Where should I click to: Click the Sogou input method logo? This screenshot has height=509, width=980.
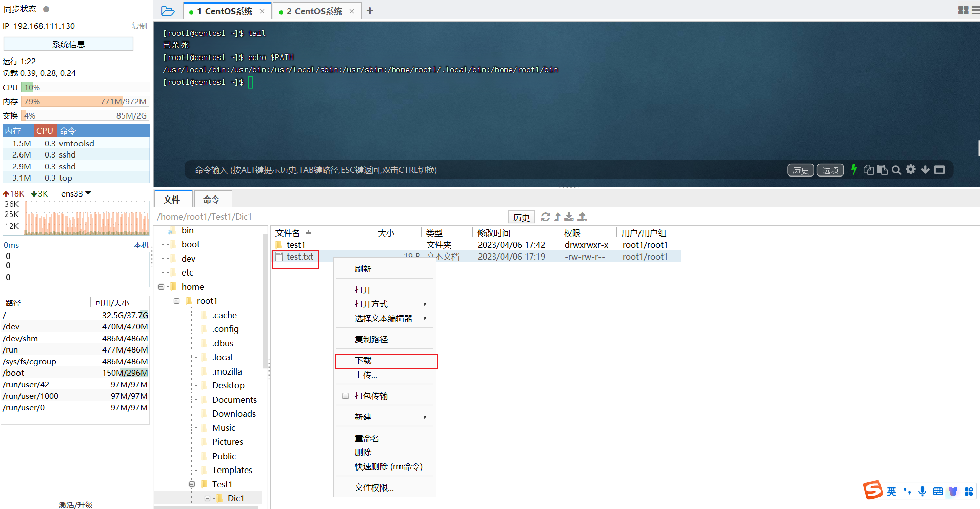click(873, 490)
